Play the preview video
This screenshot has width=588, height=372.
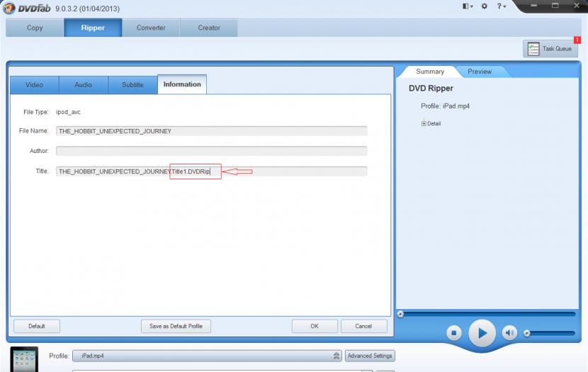pos(482,332)
